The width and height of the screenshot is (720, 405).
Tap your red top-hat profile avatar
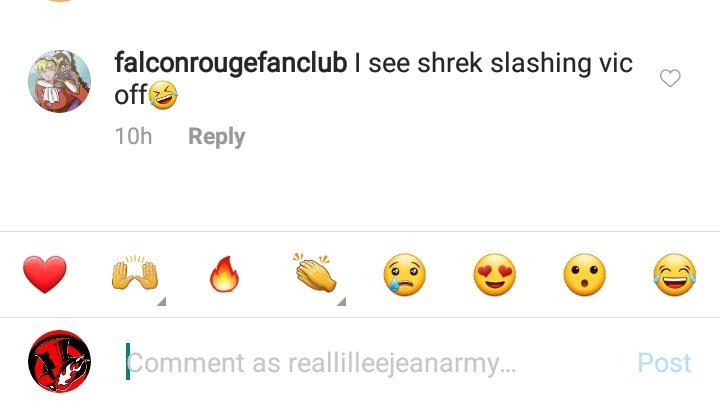point(60,361)
